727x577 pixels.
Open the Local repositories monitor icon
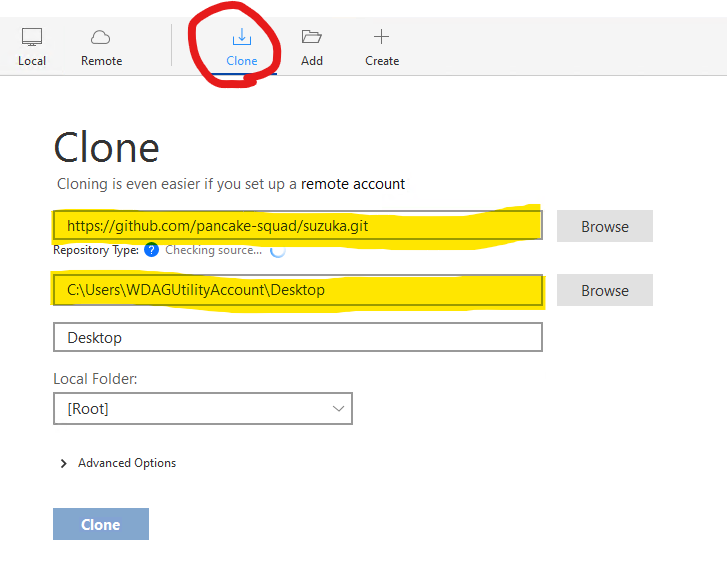[x=32, y=37]
